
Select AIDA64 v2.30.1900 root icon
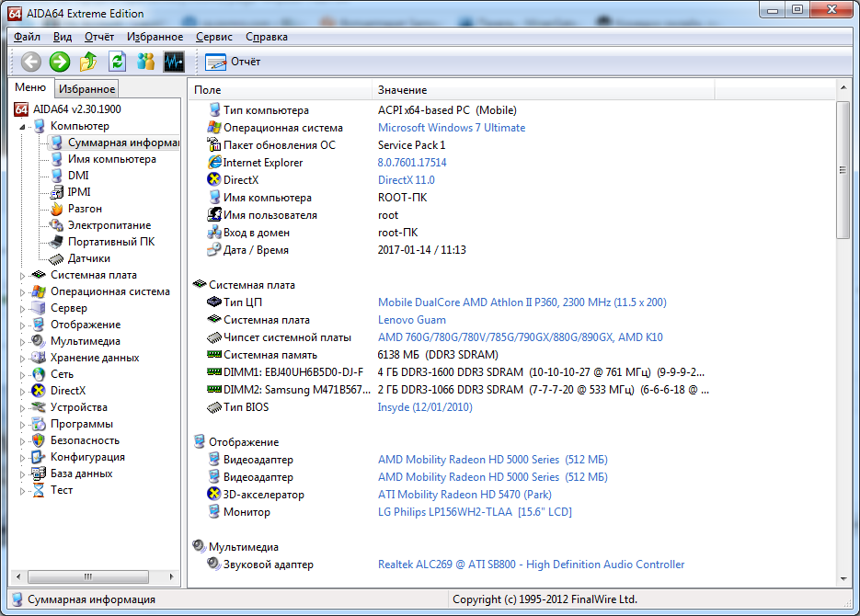click(21, 109)
